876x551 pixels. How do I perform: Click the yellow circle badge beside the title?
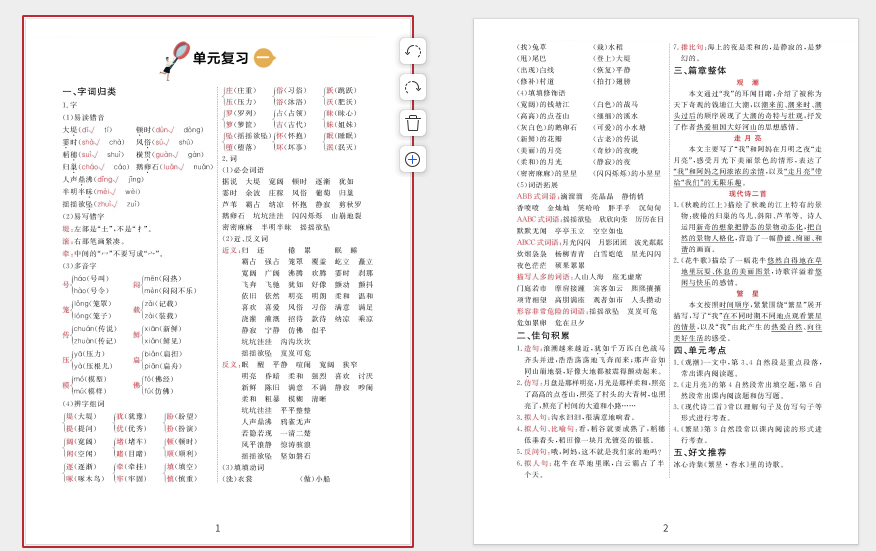(x=263, y=58)
